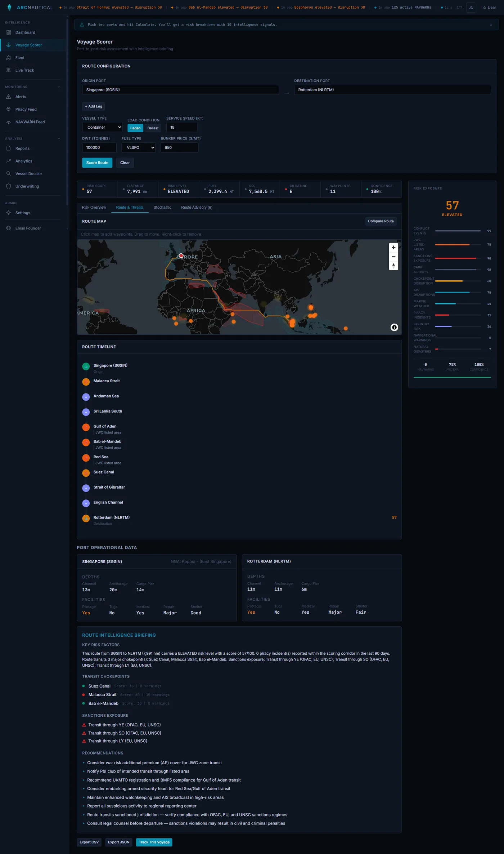Click the Service Speed input
This screenshot has height=854, width=504.
tap(182, 127)
